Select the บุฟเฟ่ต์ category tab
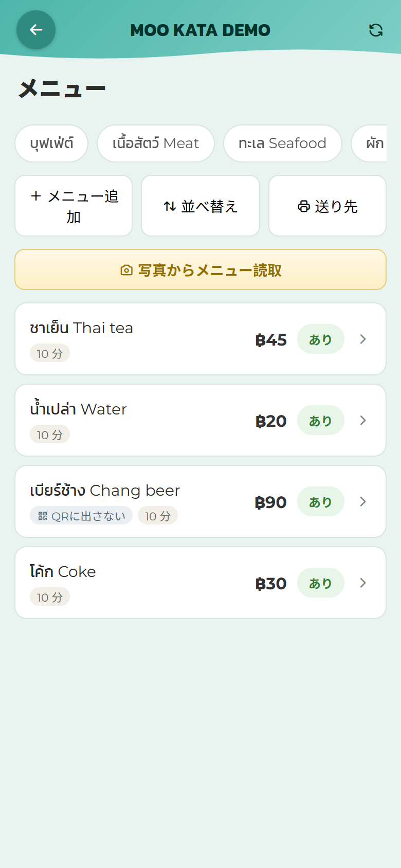Viewport: 401px width, 868px height. 51,143
